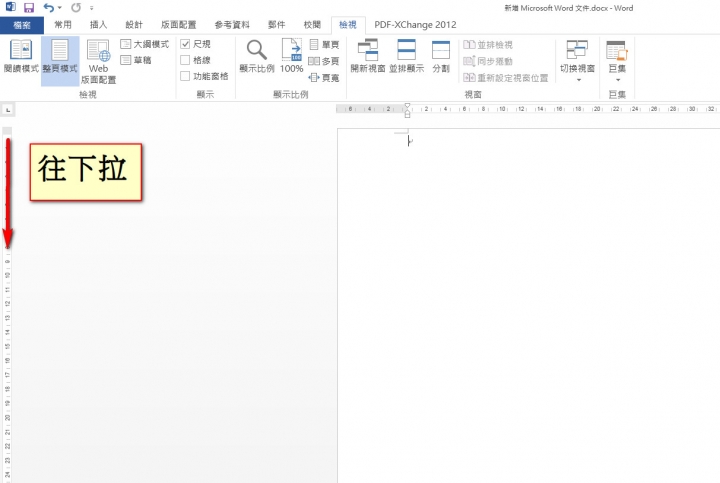Choose One Page (單頁) zoom

[324, 45]
